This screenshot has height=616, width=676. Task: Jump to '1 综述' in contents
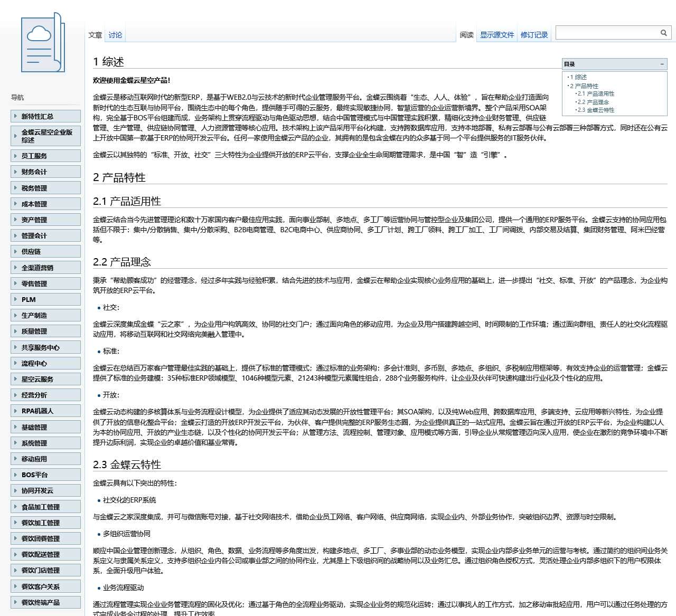tap(578, 77)
